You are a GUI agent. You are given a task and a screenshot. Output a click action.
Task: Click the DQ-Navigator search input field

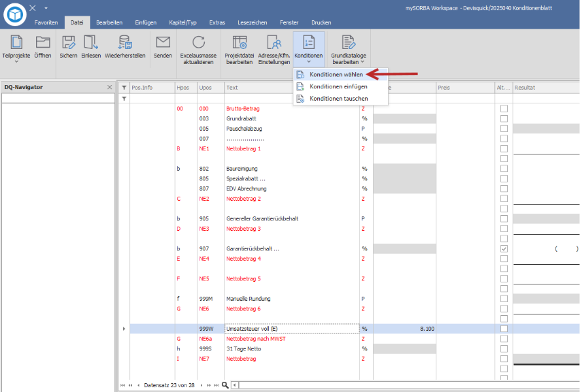click(59, 99)
